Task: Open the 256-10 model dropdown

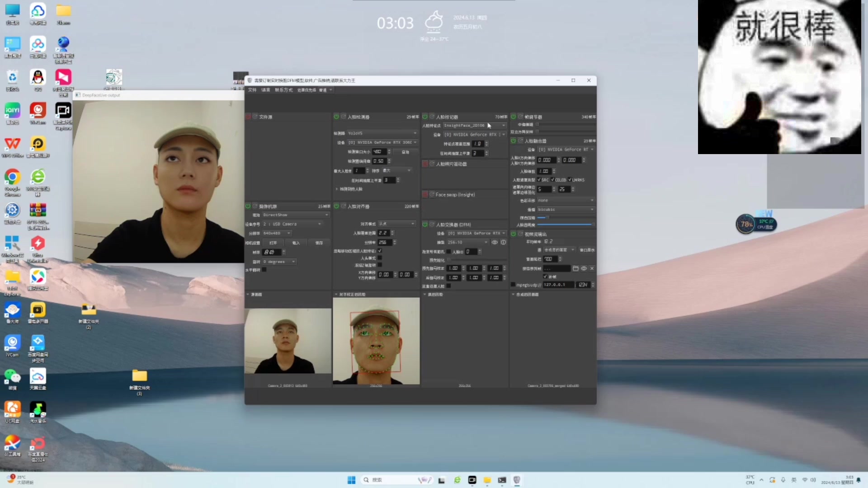Action: [467, 242]
